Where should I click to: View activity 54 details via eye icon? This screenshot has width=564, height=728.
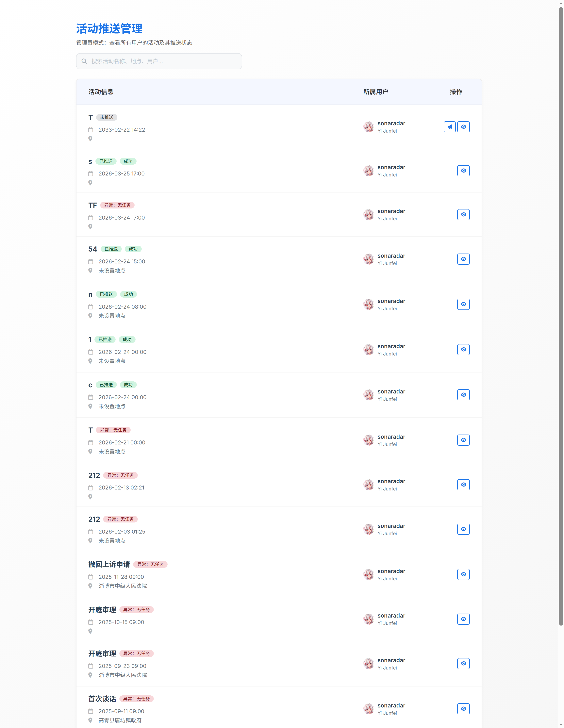click(x=463, y=259)
